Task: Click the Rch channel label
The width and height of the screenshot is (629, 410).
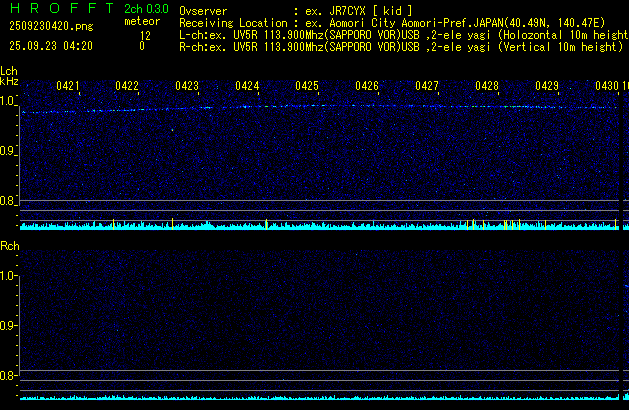Action: pos(9,245)
